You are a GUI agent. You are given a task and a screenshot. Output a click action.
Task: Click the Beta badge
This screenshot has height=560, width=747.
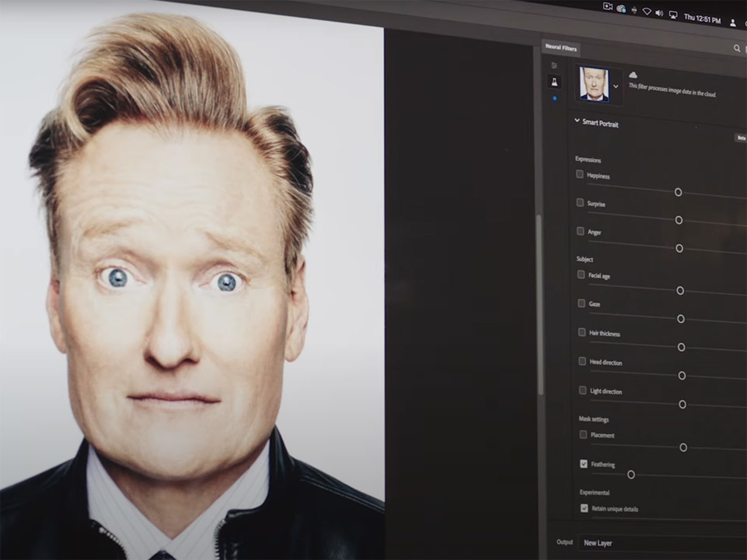point(741,138)
